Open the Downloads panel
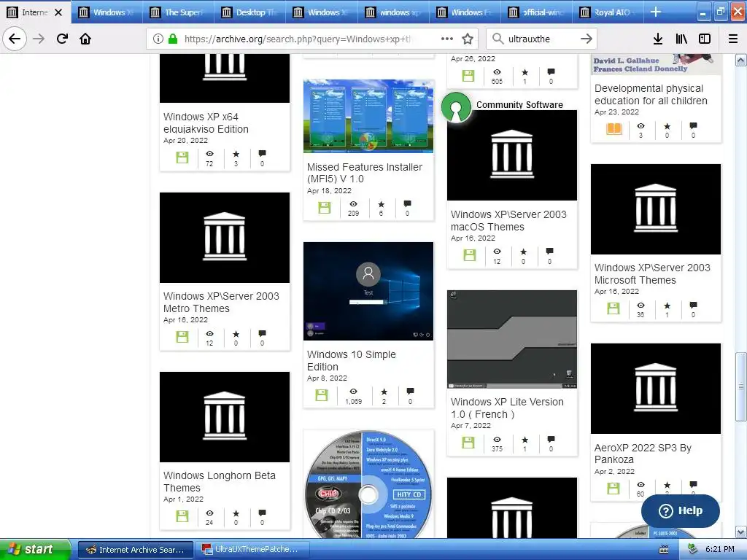Viewport: 747px width, 560px height. coord(658,39)
